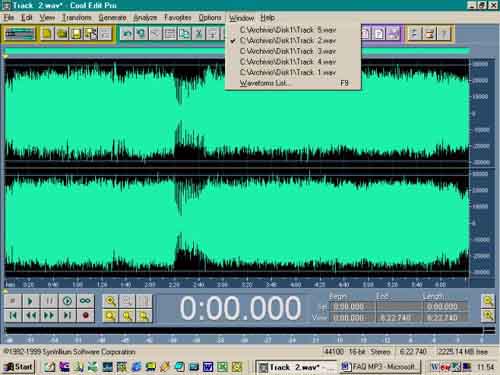Open the Help menu
The height and width of the screenshot is (375, 500).
(x=267, y=18)
